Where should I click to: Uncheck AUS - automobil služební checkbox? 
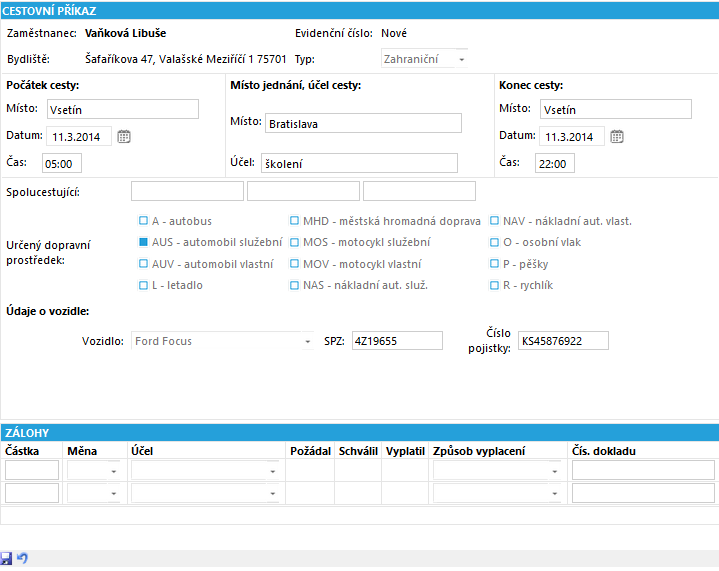click(x=144, y=242)
